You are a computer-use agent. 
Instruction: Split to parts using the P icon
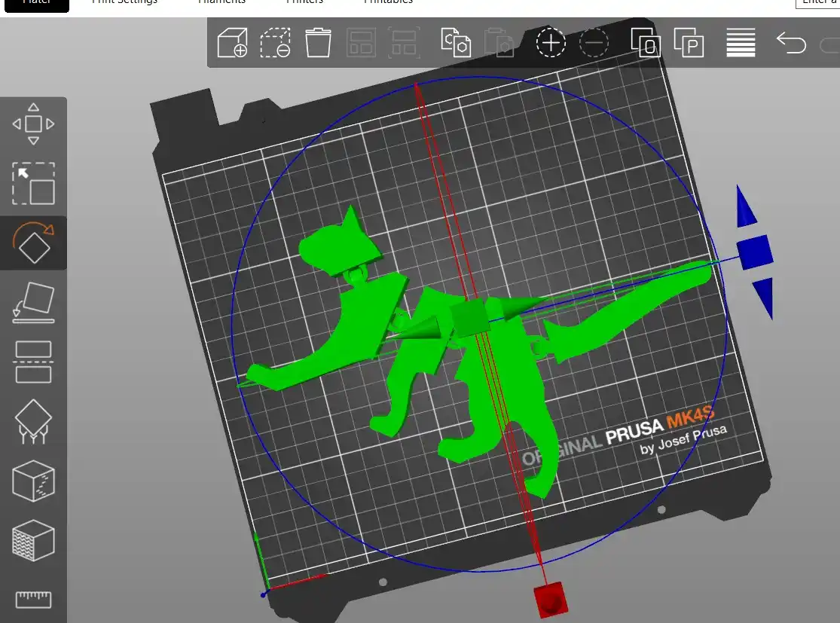(x=689, y=43)
